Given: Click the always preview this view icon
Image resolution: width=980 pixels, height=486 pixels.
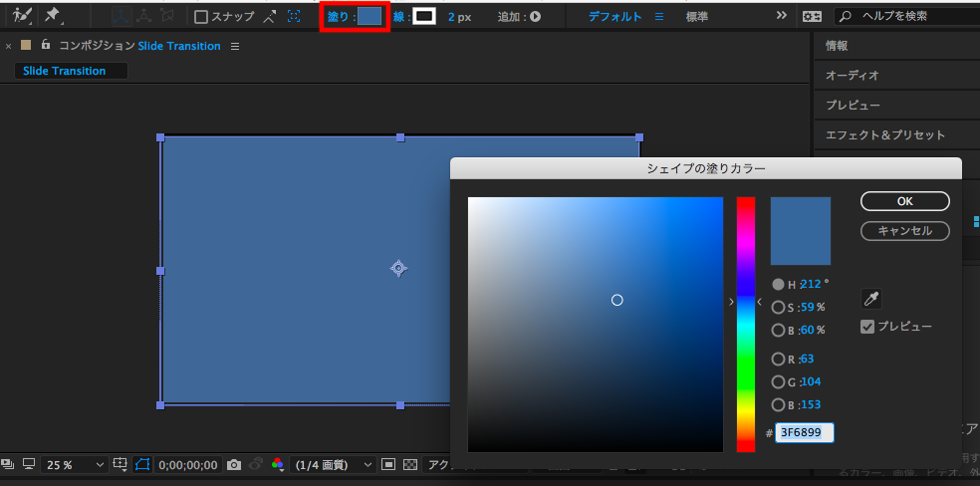Looking at the screenshot, I should coord(8,463).
